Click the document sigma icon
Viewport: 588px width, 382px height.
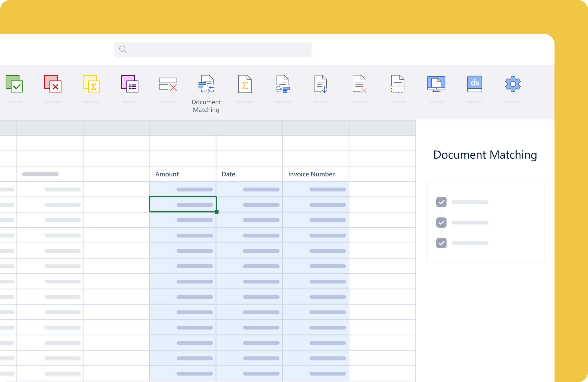(245, 84)
